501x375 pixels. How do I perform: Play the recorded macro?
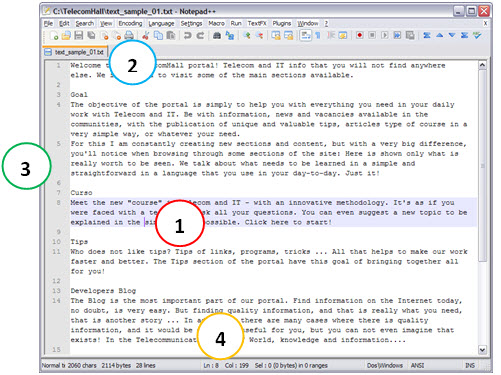click(385, 35)
